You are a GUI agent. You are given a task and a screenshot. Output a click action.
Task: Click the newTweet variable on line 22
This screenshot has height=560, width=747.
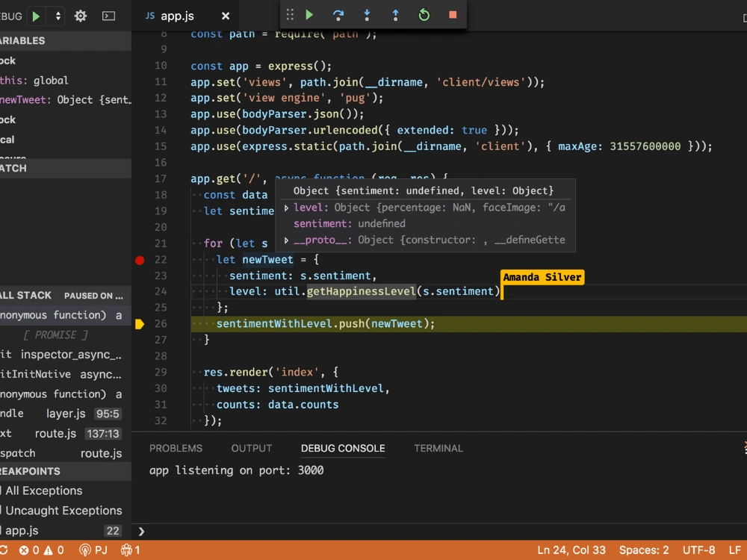tap(267, 260)
